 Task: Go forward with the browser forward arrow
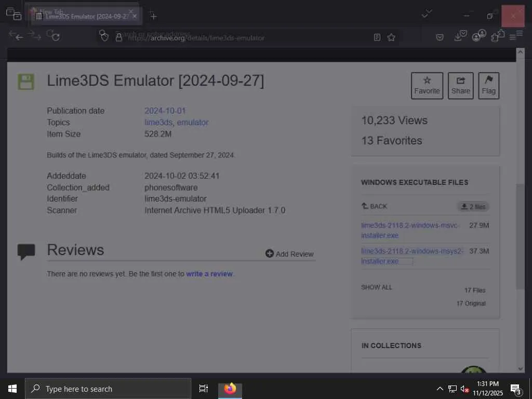[x=37, y=37]
